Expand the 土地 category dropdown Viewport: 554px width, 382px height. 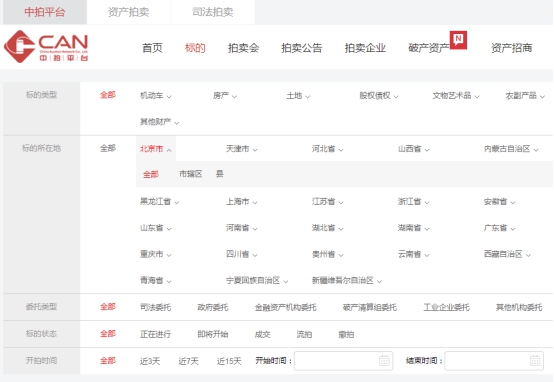[x=298, y=96]
